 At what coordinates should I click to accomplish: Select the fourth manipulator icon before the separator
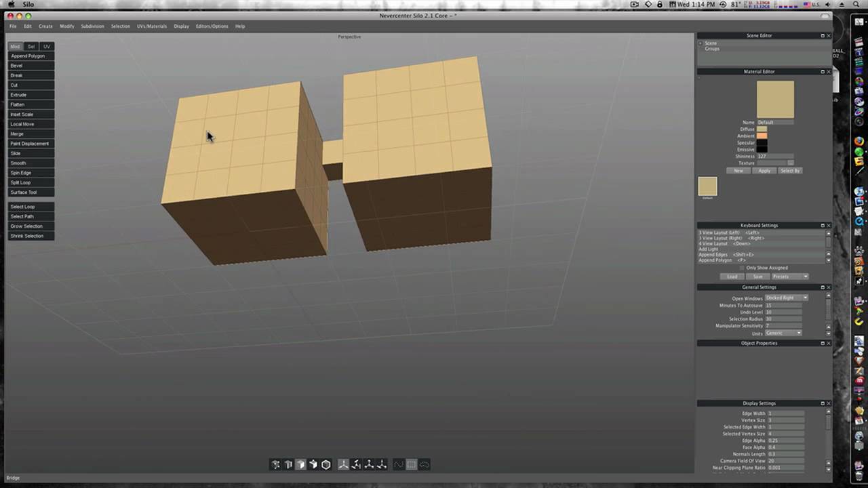(382, 464)
